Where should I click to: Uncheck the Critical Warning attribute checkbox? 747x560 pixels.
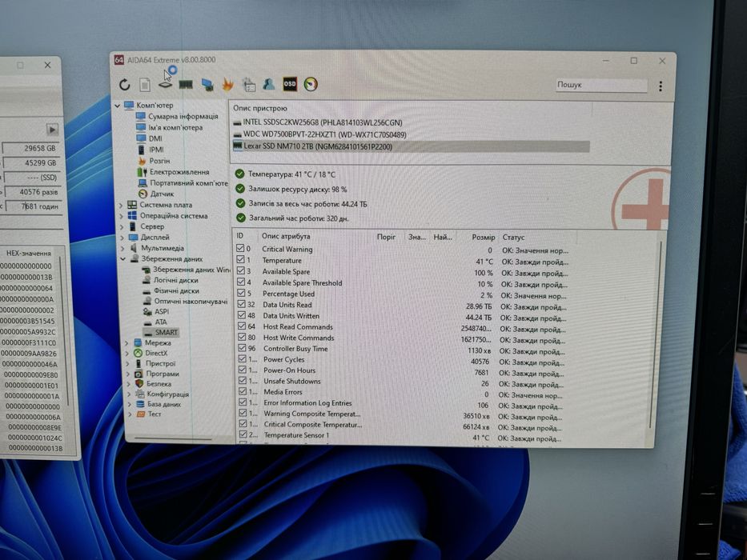(x=240, y=248)
